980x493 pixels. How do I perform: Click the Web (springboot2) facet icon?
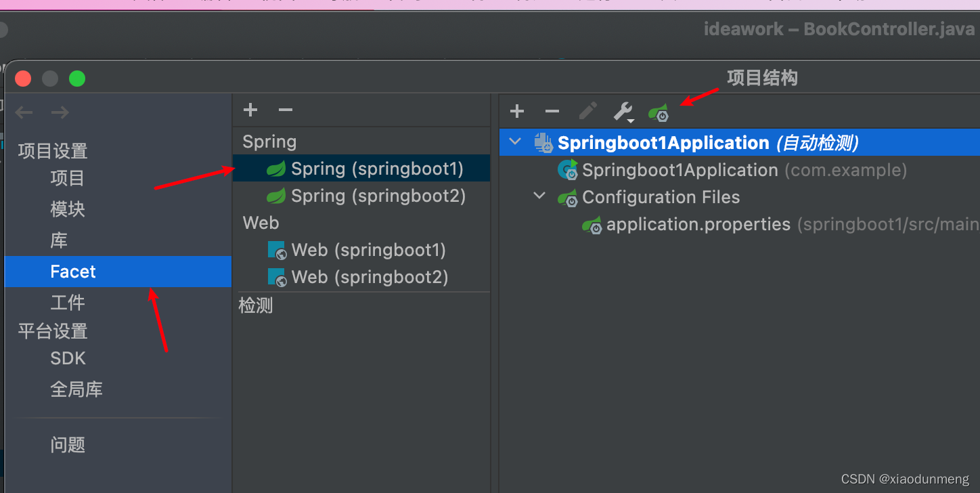pos(277,276)
